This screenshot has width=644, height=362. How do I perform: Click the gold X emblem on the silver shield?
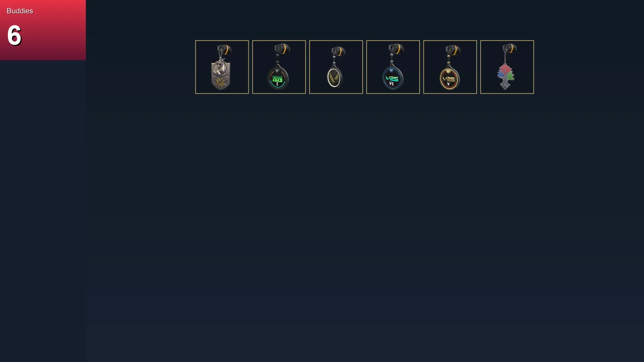coord(221,83)
